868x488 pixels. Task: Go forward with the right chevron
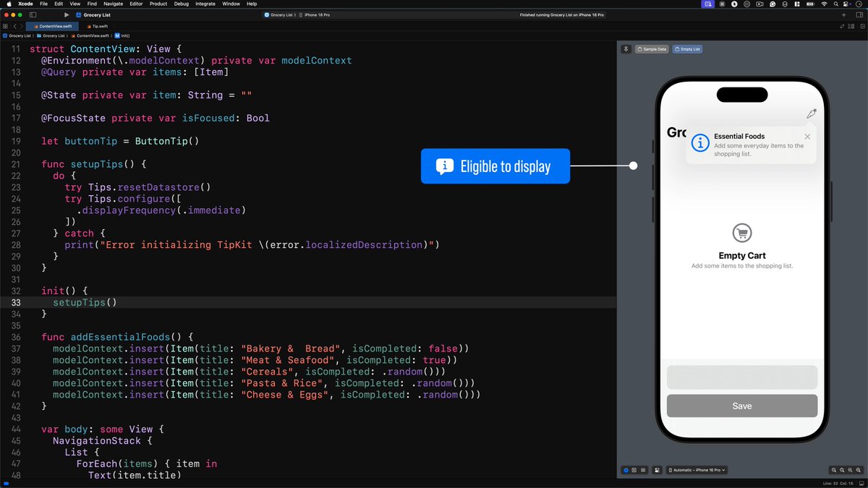click(22, 26)
